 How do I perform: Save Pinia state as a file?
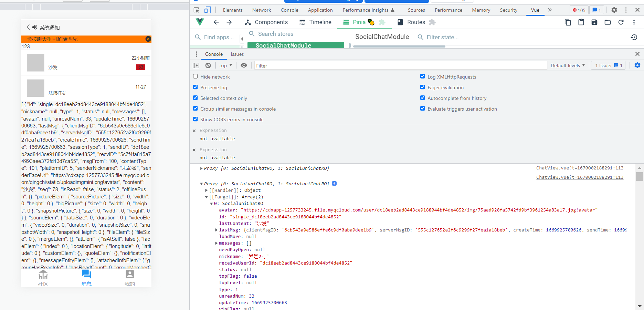594,22
